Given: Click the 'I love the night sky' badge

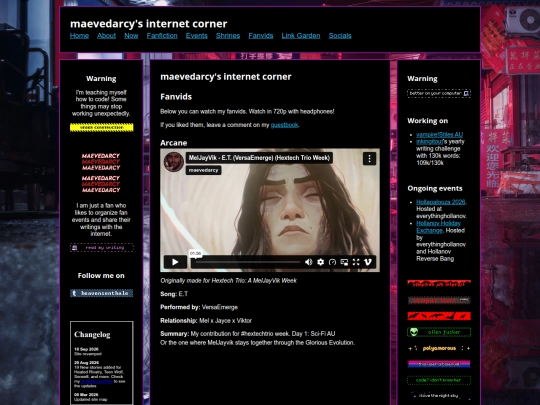Looking at the screenshot, I should 439,396.
